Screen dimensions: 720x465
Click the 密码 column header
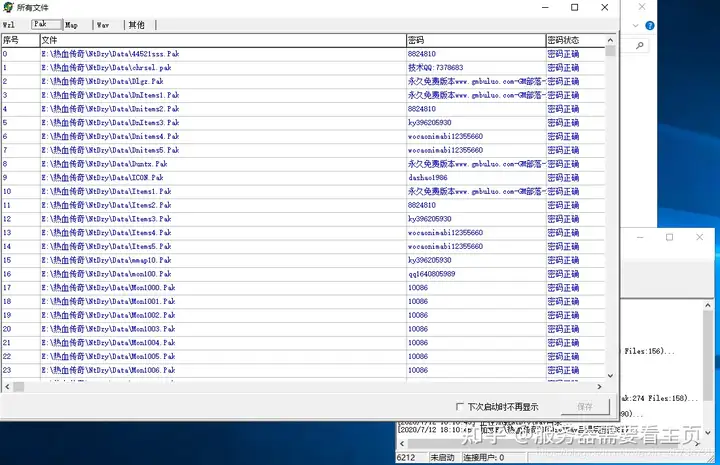pos(476,40)
